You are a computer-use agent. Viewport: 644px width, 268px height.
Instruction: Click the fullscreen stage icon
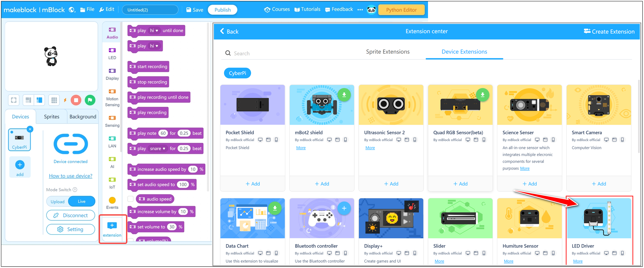tap(14, 100)
